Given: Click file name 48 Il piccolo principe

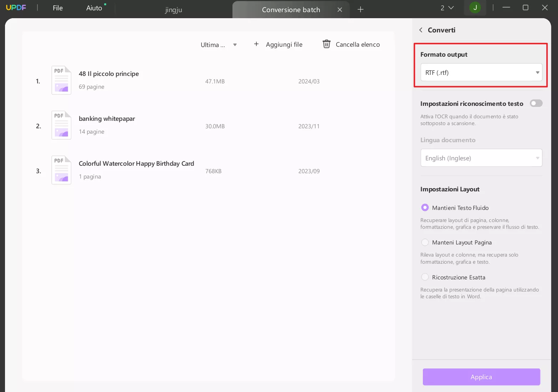Looking at the screenshot, I should click(109, 74).
